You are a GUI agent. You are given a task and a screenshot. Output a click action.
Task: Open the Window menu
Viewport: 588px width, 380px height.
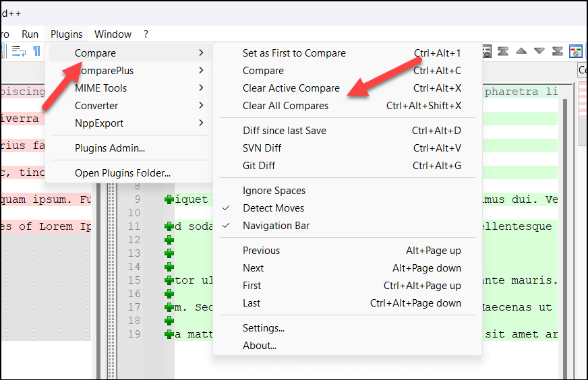coord(113,34)
